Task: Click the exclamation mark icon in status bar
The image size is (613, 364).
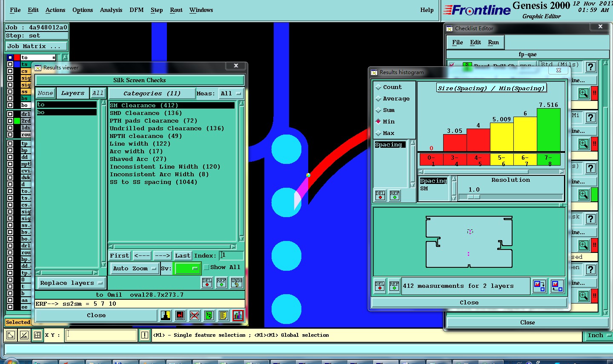Action: click(x=145, y=335)
